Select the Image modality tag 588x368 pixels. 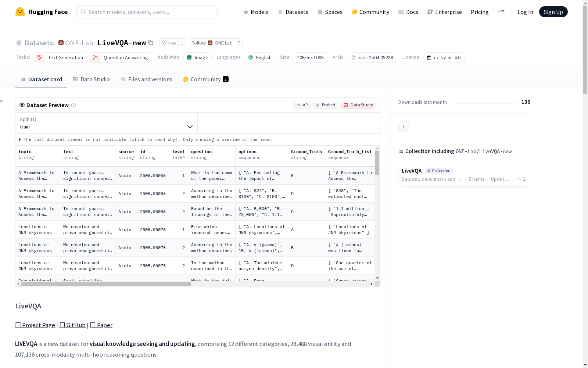pyautogui.click(x=197, y=57)
